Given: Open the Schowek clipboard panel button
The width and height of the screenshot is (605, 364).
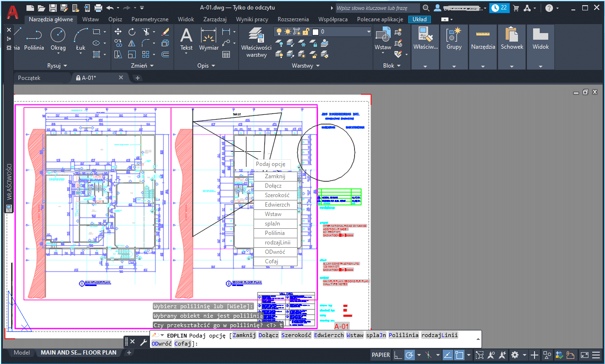Looking at the screenshot, I should click(512, 47).
